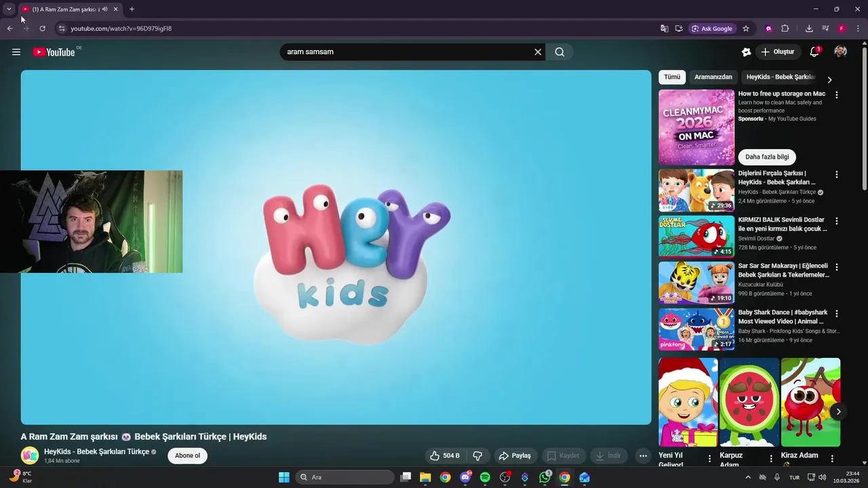Screen dimensions: 868x488
Task: Click the HeyKids video player area
Action: (336, 247)
